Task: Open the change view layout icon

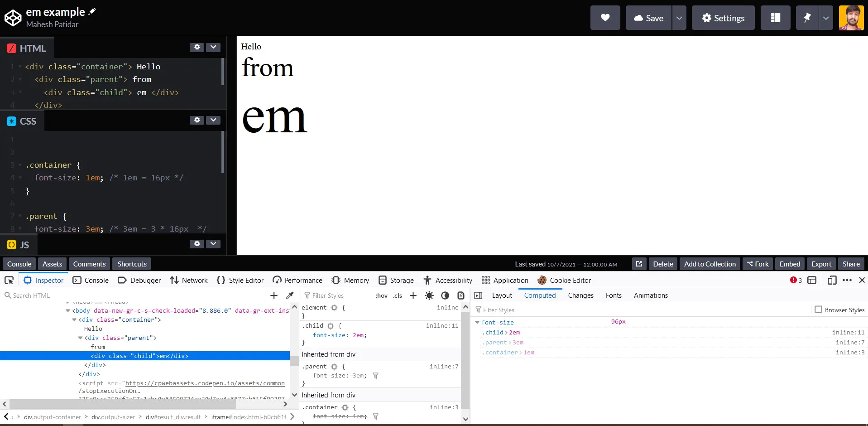Action: (x=775, y=18)
